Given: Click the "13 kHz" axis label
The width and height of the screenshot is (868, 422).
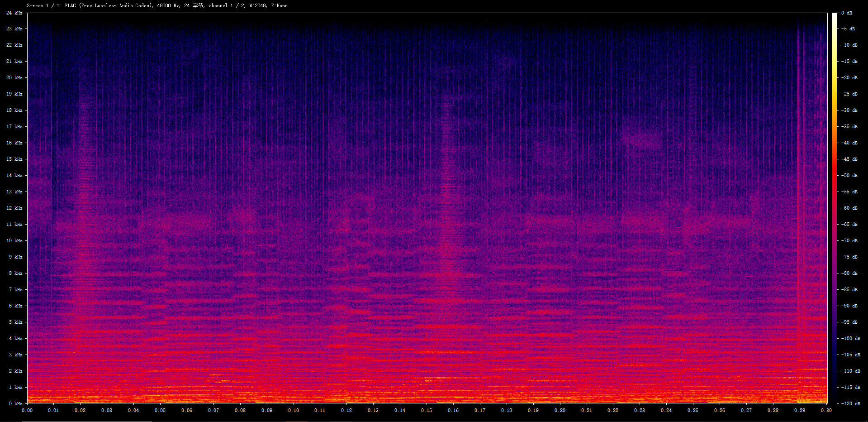Looking at the screenshot, I should [x=14, y=192].
